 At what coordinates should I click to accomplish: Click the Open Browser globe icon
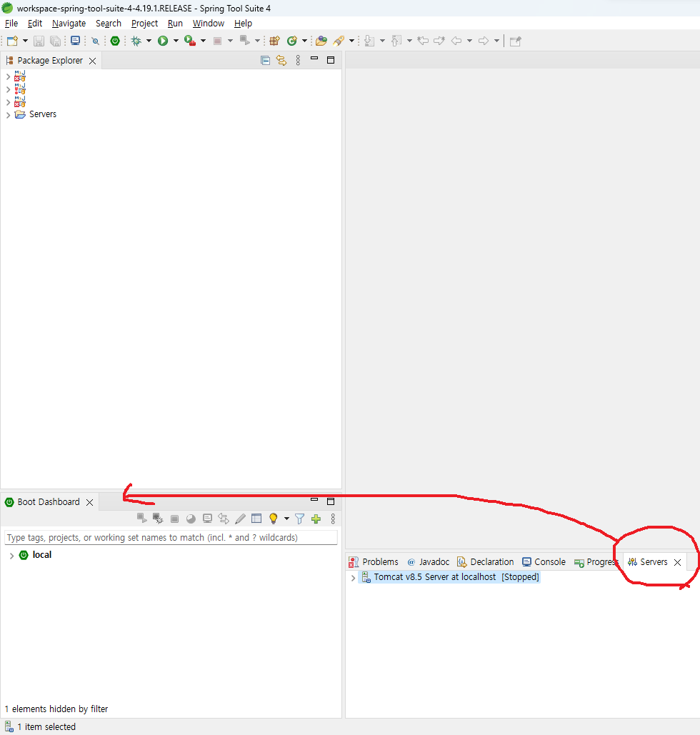pos(191,519)
